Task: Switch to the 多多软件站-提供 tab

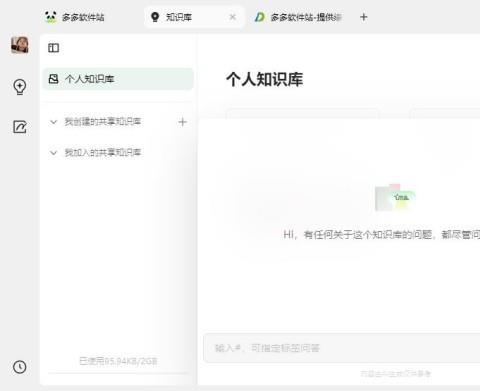Action: (x=298, y=17)
